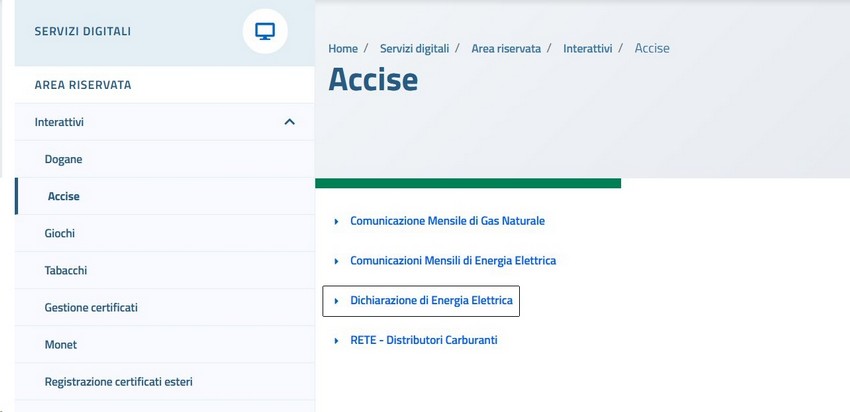Viewport: 850px width, 412px height.
Task: Click the monitor icon beside Servizi Digitali
Action: click(x=265, y=31)
